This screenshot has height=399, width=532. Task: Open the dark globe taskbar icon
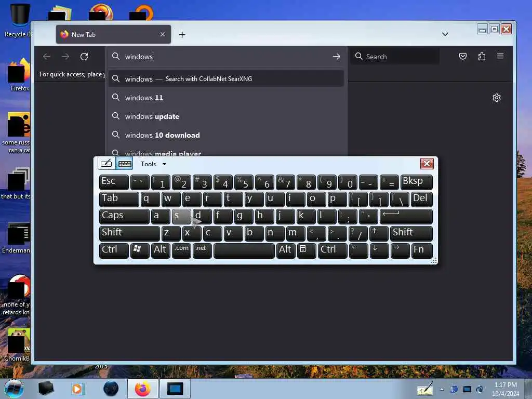tap(111, 389)
